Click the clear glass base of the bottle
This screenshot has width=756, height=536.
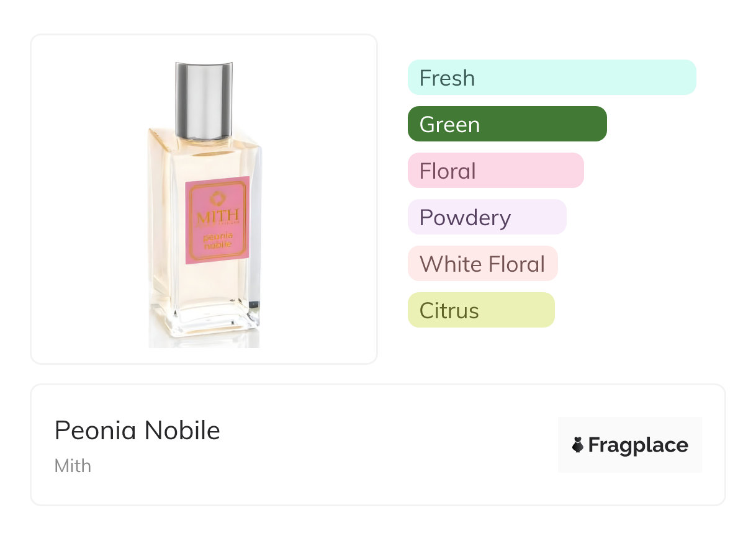point(204,327)
